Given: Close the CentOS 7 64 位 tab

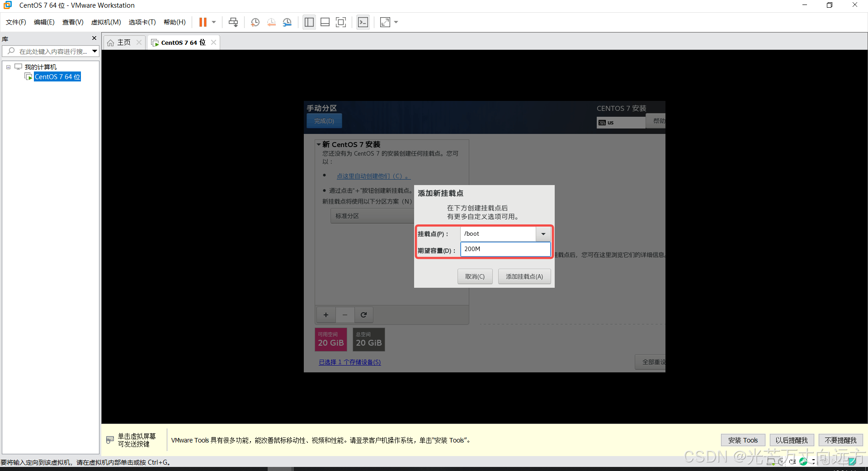Looking at the screenshot, I should [213, 43].
